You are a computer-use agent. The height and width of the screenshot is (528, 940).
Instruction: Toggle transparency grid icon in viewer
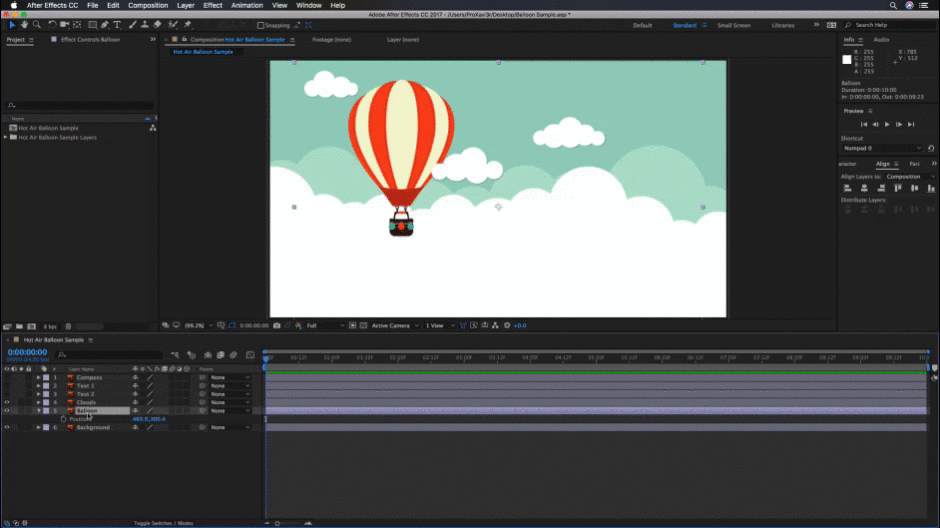pos(363,325)
